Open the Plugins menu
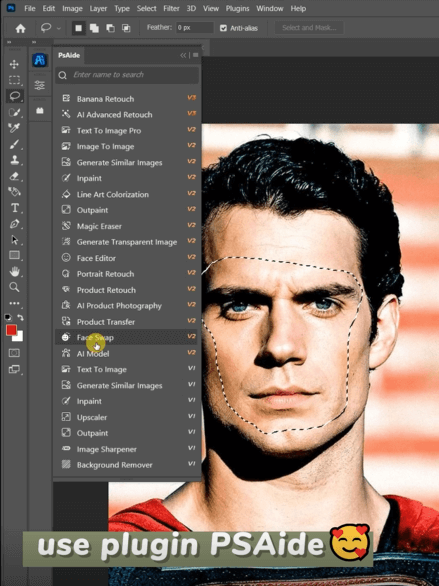This screenshot has height=586, width=439. point(237,8)
